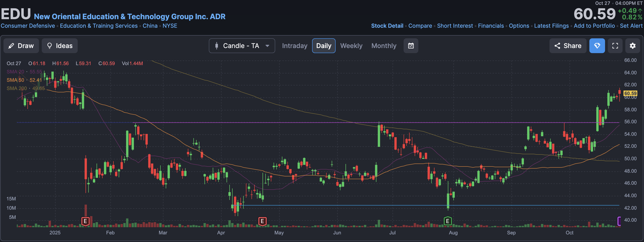Image resolution: width=644 pixels, height=242 pixels.
Task: Click the April earnings E marker
Action: point(262,221)
